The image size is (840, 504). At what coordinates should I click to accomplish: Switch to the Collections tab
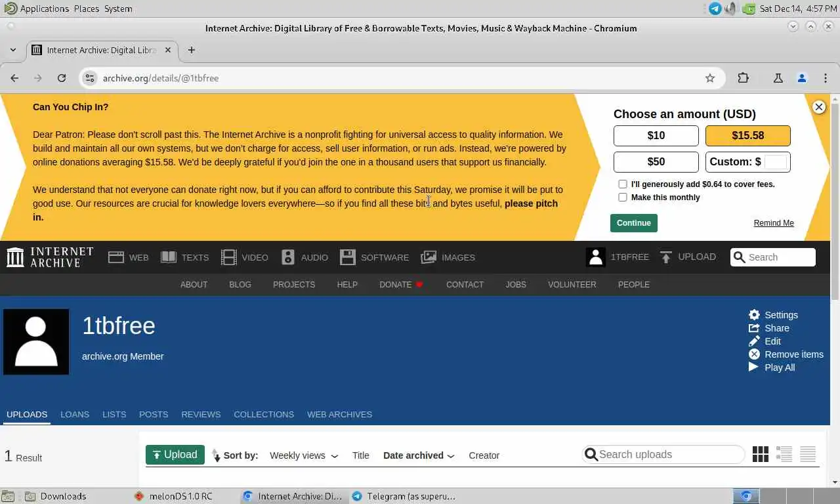264,414
